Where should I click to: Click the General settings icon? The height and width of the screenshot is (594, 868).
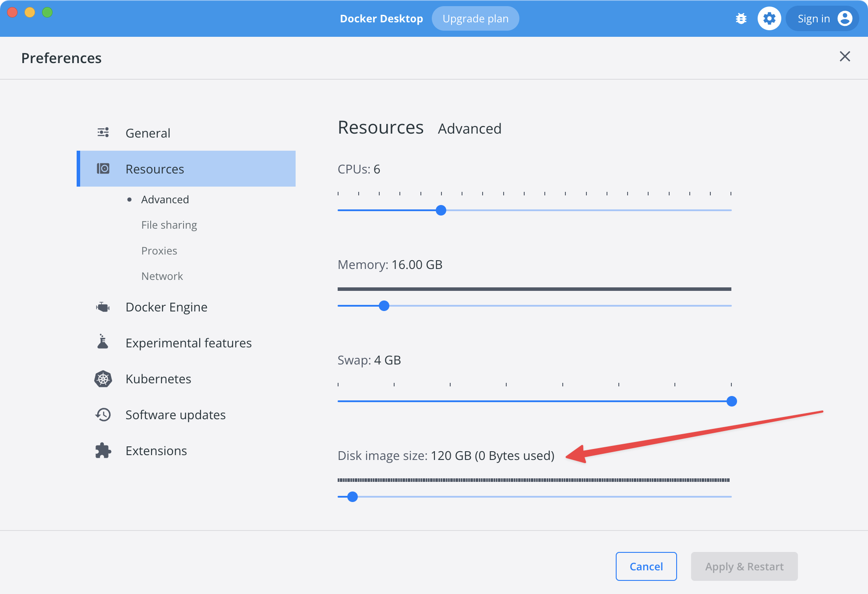103,133
